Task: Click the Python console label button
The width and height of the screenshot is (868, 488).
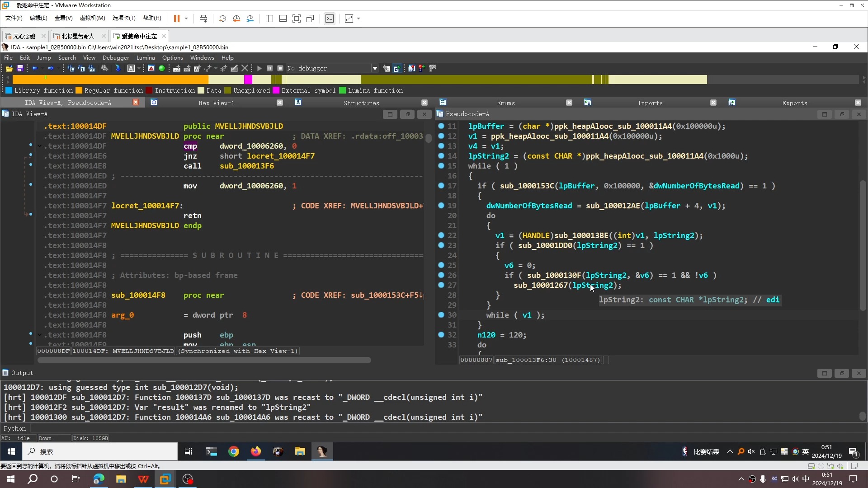Action: [15, 428]
